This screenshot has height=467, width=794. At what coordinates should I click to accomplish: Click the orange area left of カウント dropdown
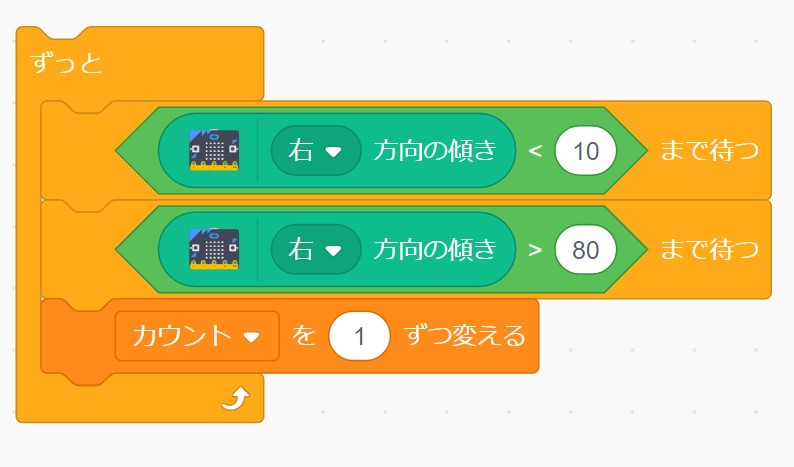(x=80, y=336)
